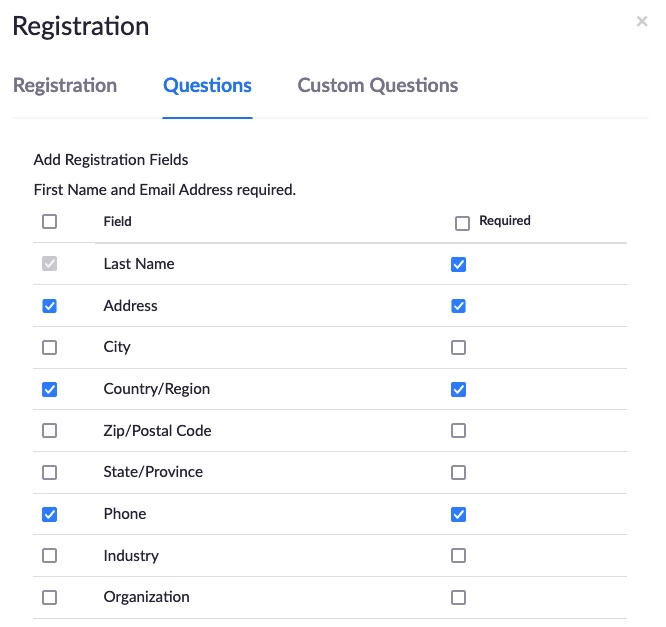Enable the City field checkbox
Screen dimensions: 666x627
pyautogui.click(x=50, y=348)
